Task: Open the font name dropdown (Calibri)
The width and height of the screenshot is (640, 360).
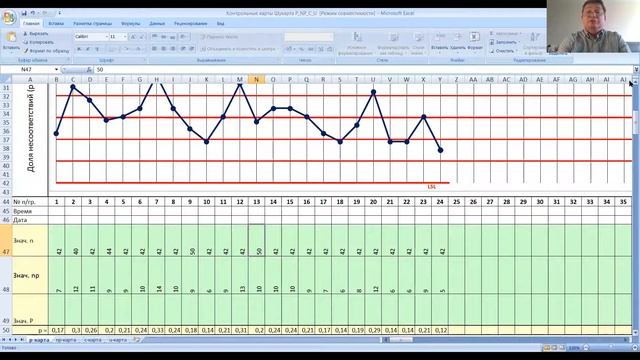Action: click(107, 37)
